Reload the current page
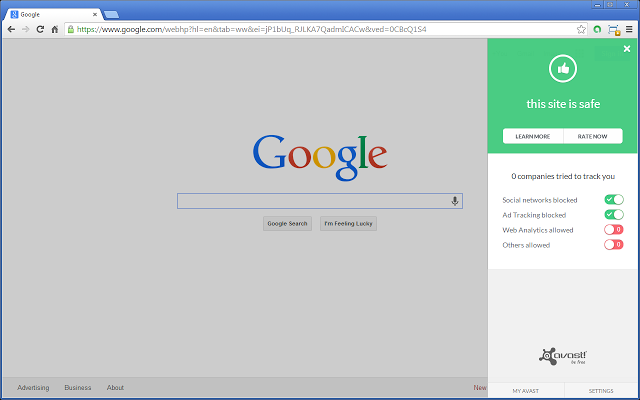 click(x=40, y=29)
